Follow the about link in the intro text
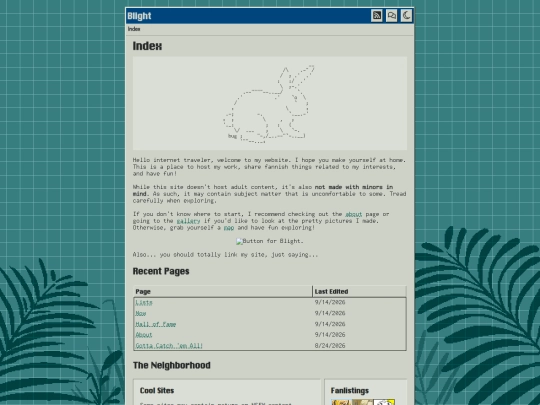This screenshot has width=540, height=405. pos(354,214)
